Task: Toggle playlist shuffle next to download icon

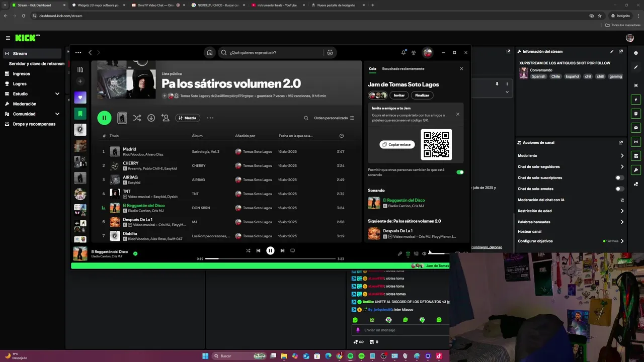Action: click(137, 118)
